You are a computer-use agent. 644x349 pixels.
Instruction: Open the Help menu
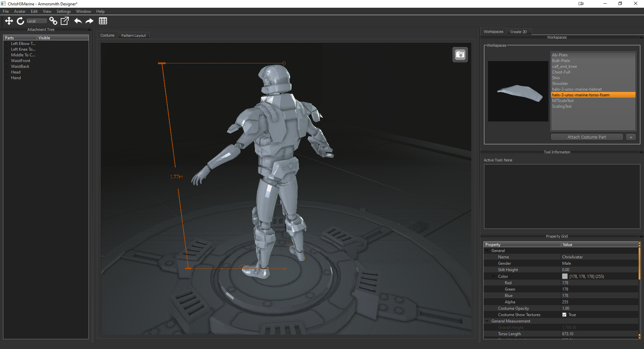click(x=100, y=11)
